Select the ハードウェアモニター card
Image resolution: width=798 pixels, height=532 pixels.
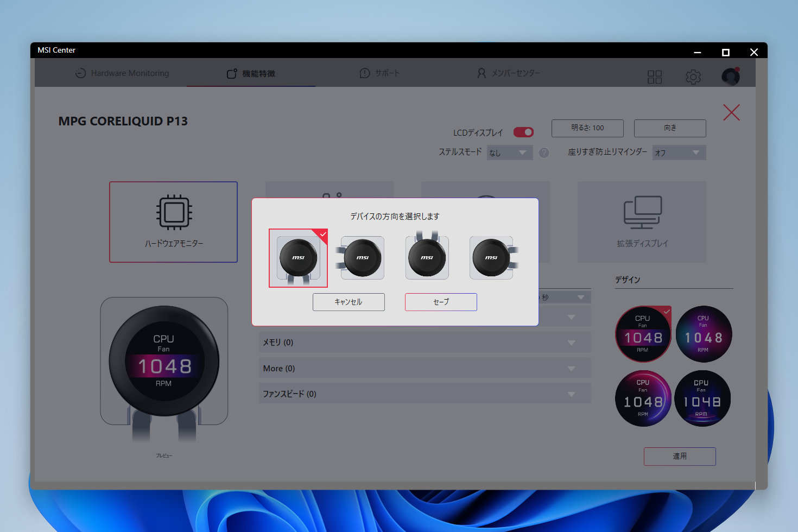click(x=173, y=222)
